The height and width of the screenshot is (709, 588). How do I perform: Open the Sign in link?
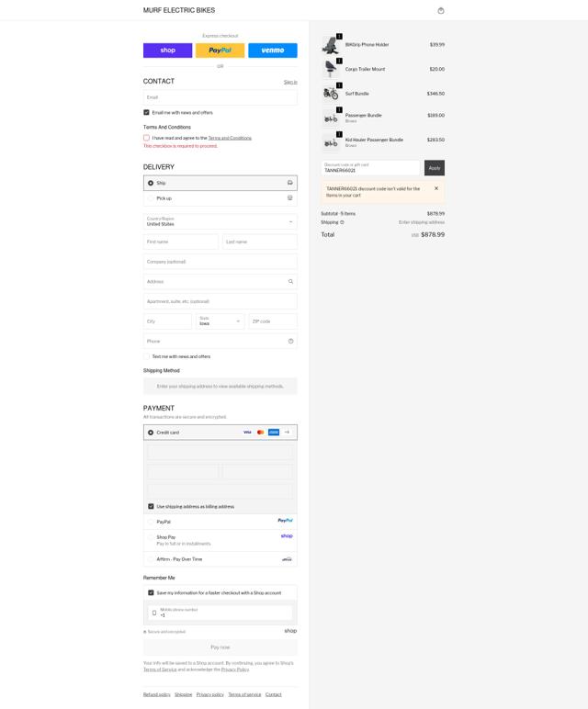tap(290, 82)
